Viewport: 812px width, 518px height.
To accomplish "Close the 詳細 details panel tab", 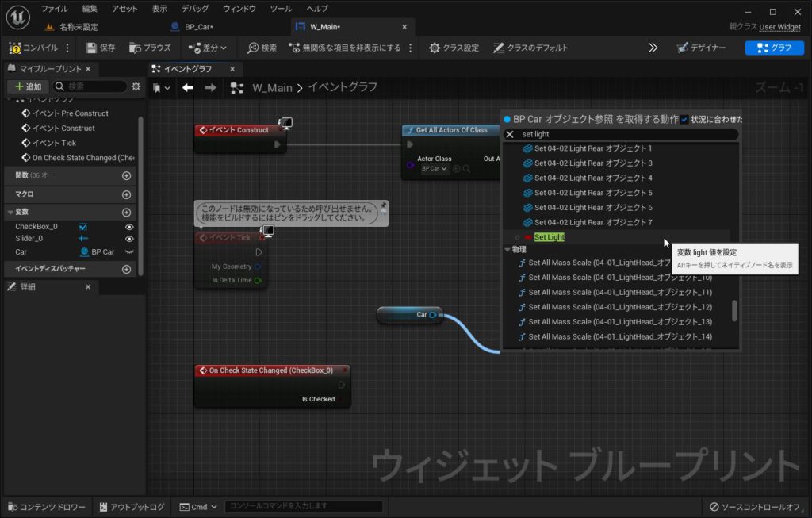I will click(x=88, y=287).
